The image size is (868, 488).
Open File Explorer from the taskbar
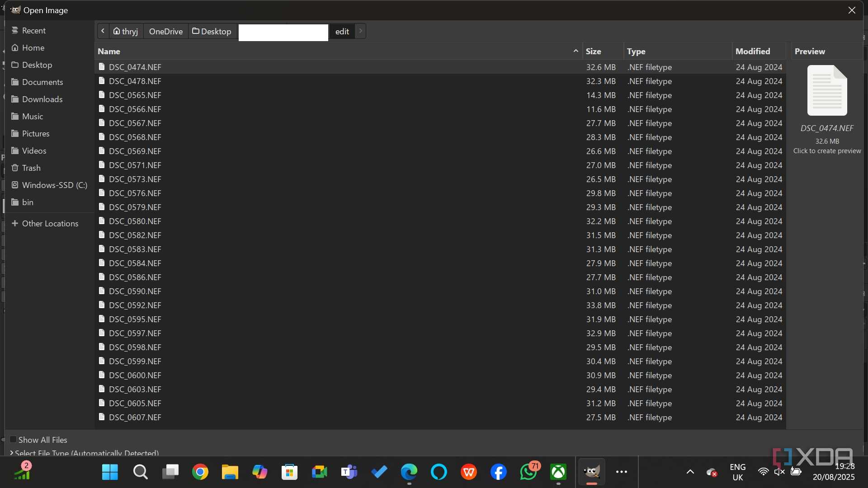230,472
